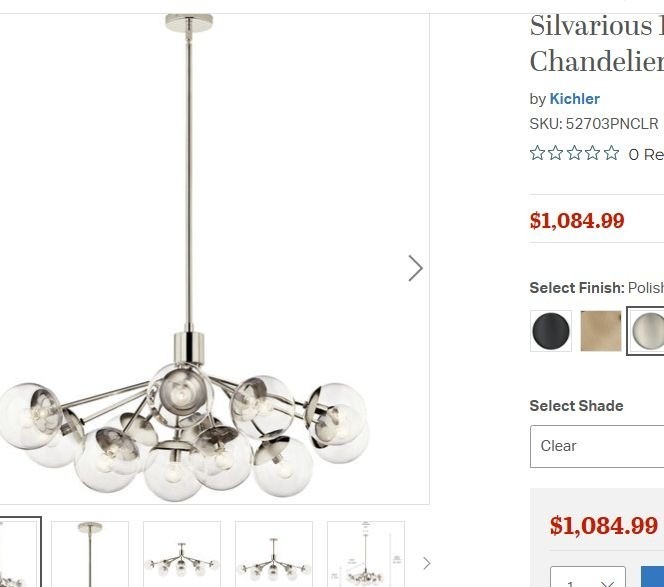This screenshot has height=587, width=664.
Task: Click the third rating star
Action: [x=574, y=153]
